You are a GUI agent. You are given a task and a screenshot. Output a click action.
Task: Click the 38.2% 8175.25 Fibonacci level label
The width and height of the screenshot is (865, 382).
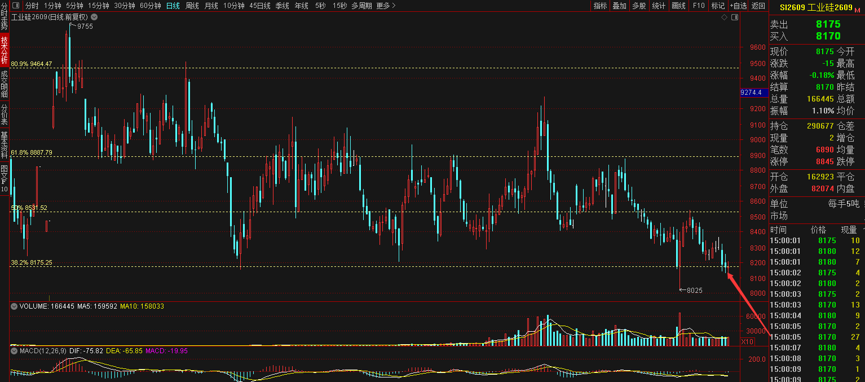(31, 263)
